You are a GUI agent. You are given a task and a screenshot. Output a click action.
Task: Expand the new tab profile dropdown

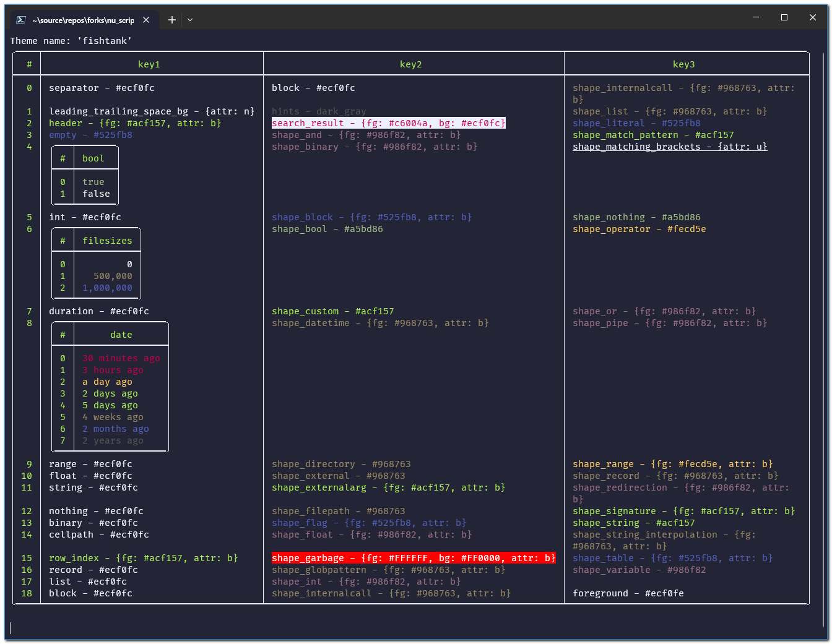pos(190,20)
